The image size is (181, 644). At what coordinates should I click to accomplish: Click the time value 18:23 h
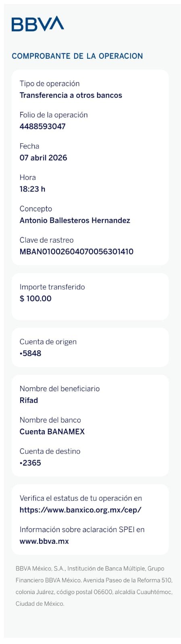tap(32, 189)
